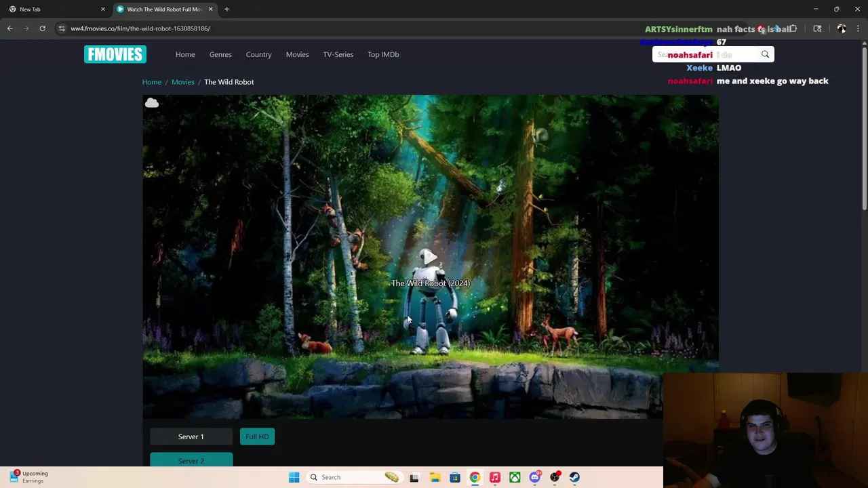868x488 pixels.
Task: Open the Genres menu
Action: (220, 54)
